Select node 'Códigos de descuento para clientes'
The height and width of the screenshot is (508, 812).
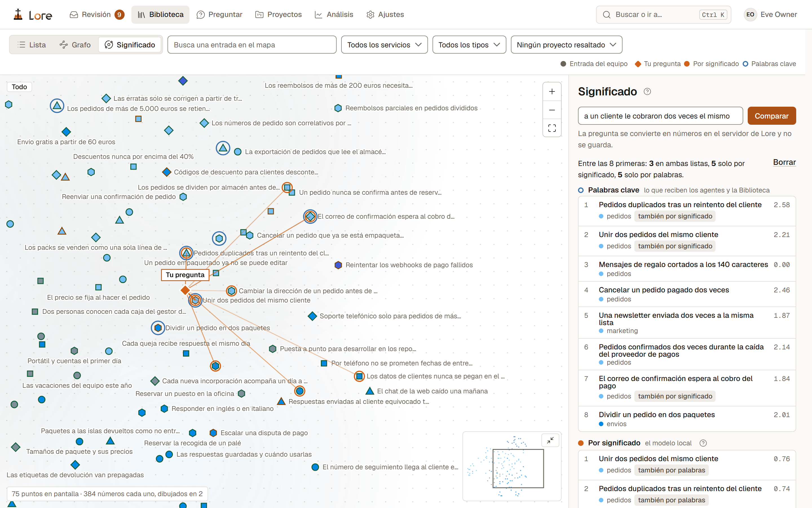click(166, 172)
